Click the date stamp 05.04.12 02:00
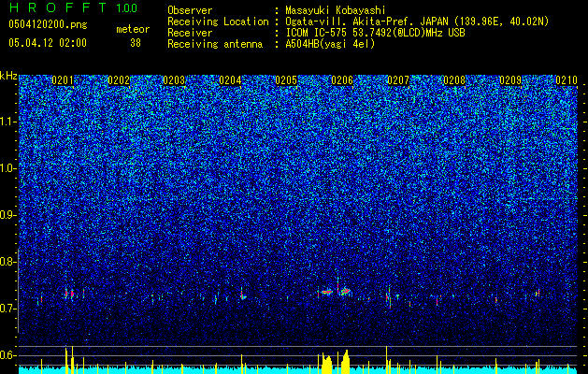 (x=48, y=43)
